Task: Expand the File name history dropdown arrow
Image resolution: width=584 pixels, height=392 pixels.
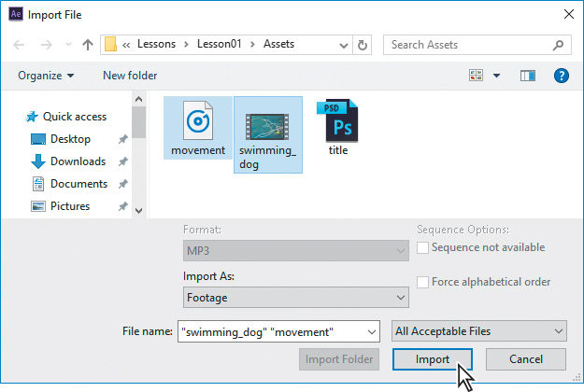Action: [x=371, y=331]
